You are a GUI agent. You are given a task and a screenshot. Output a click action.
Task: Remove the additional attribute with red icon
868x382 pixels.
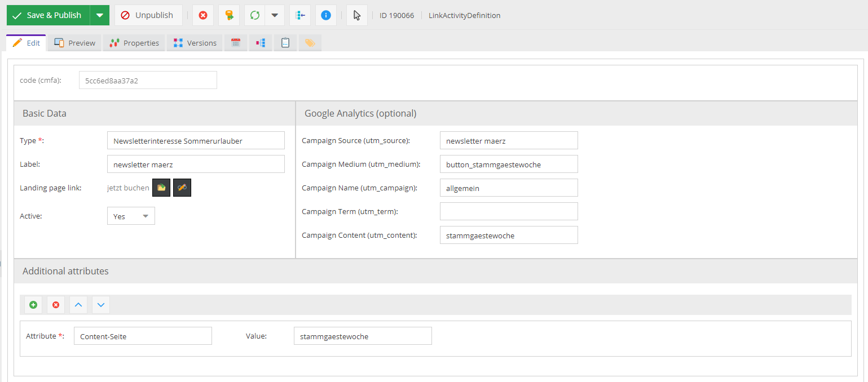tap(56, 305)
